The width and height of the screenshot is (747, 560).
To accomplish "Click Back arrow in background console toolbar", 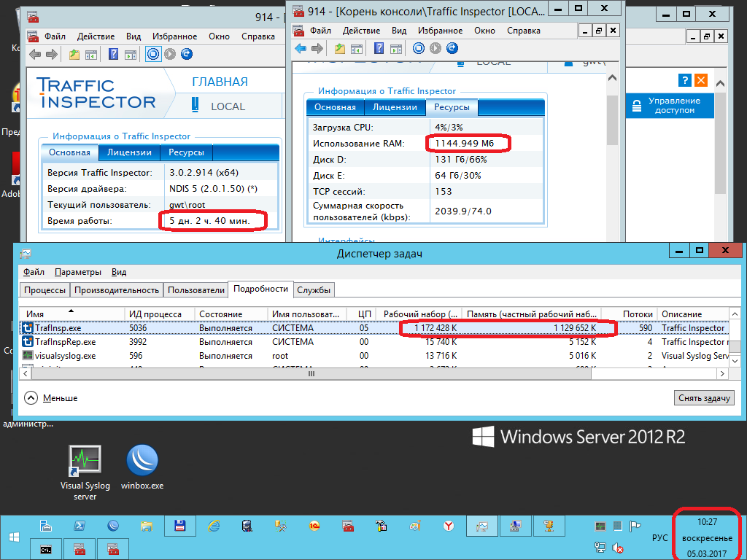I will pyautogui.click(x=35, y=54).
